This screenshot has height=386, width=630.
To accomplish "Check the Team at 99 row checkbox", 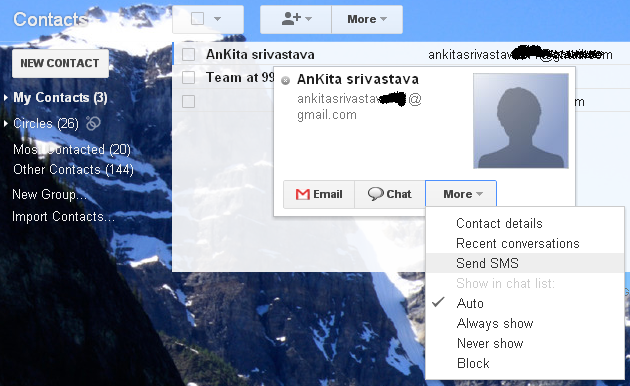I will point(188,77).
